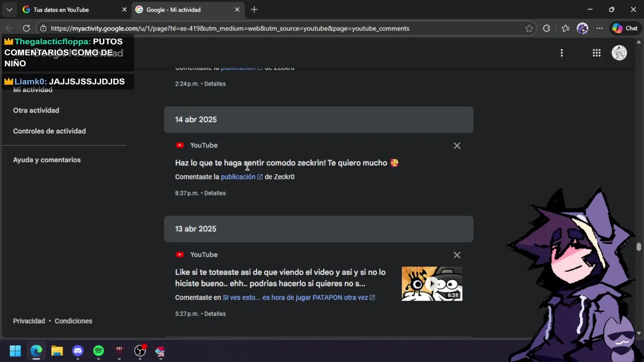Image resolution: width=644 pixels, height=362 pixels.
Task: Delete the 13 abr 2025 PATAPON comment activity
Action: click(x=457, y=255)
